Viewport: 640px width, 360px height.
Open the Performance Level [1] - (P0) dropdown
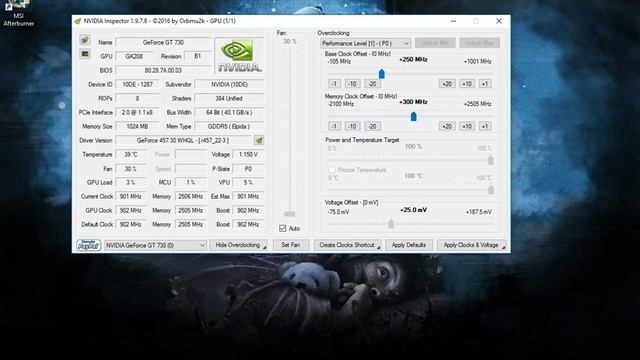[365, 43]
